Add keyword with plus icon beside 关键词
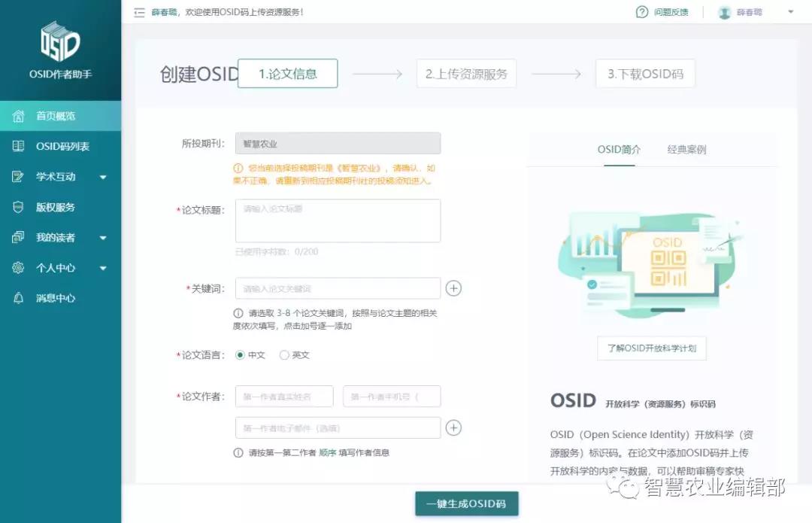 pos(453,288)
